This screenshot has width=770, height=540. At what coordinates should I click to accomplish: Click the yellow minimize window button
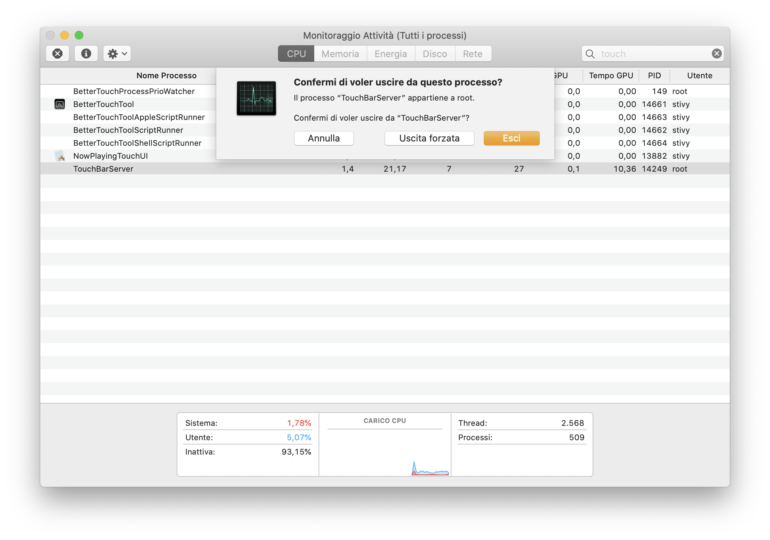point(64,35)
